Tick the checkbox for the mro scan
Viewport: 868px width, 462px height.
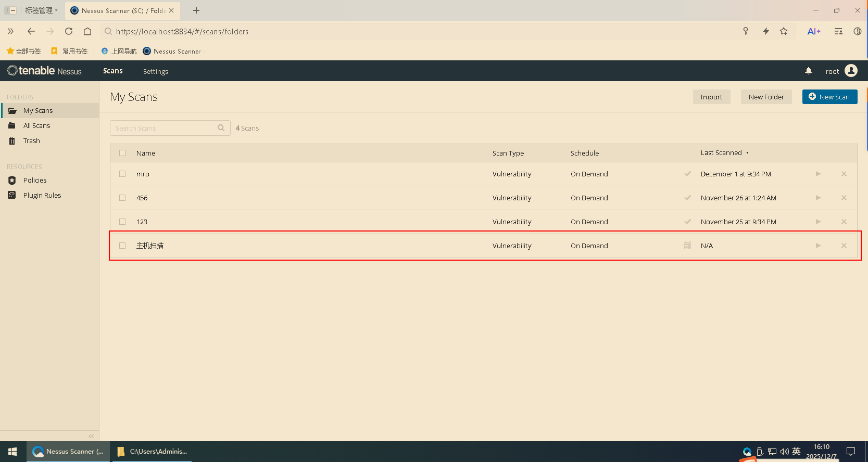click(122, 174)
